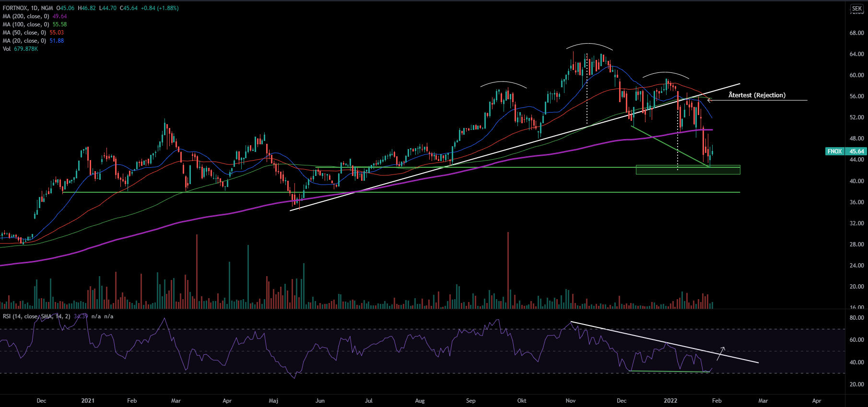Screen dimensions: 868x407
Task: Select the MA (20, close, 0) indicator legend
Action: 24,41
